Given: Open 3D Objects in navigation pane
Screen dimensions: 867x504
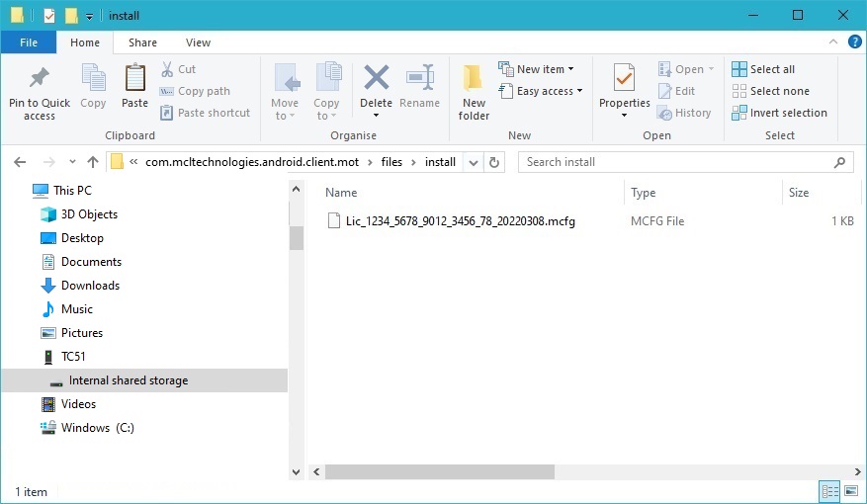Looking at the screenshot, I should (x=78, y=214).
